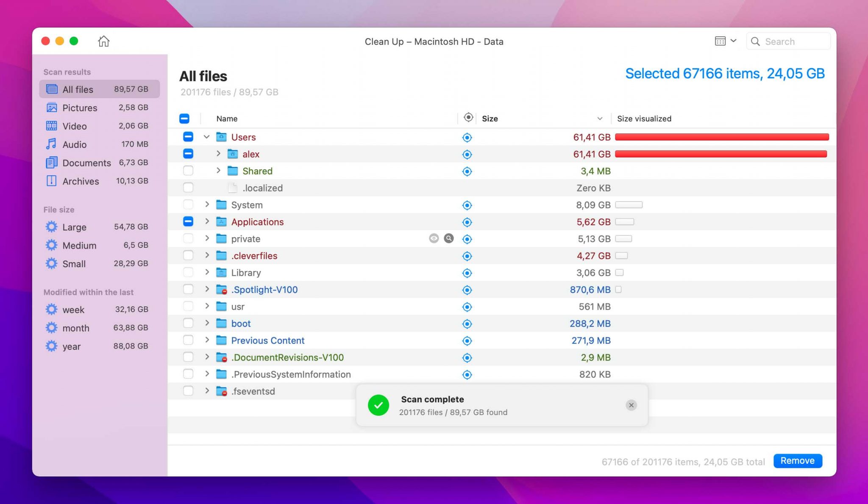
Task: Click the .fseventsd restricted folder icon
Action: (x=221, y=391)
